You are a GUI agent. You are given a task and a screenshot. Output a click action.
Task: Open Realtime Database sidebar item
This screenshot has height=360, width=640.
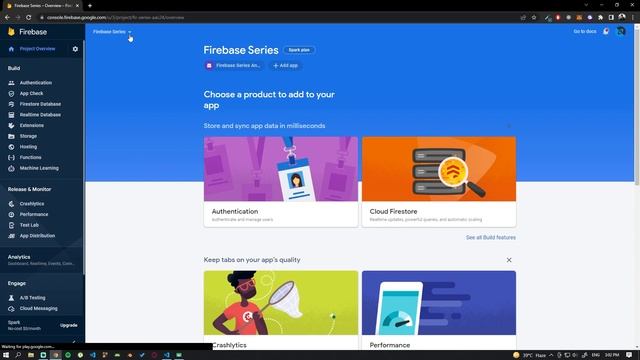tap(40, 115)
